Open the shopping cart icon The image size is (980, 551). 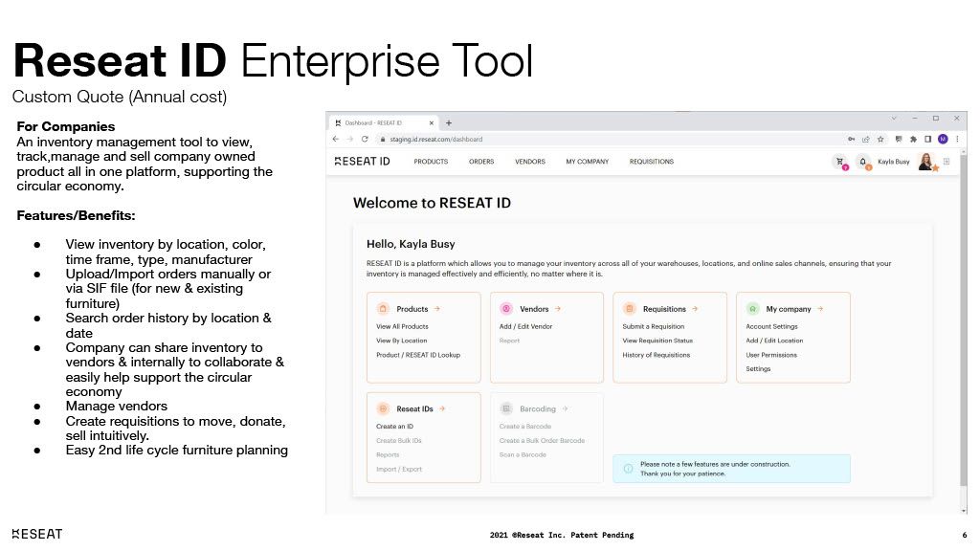coord(840,162)
